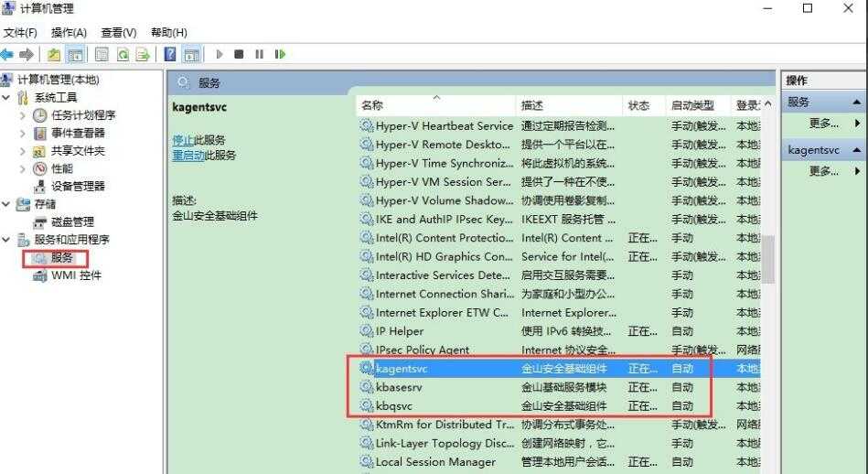Open the 帮助(H) menu
This screenshot has width=868, height=474.
(169, 33)
